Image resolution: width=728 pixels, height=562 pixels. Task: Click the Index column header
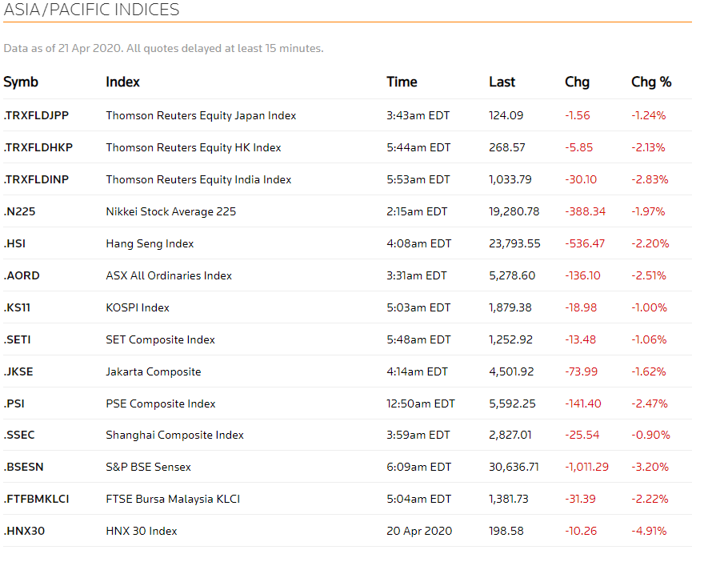(x=122, y=82)
